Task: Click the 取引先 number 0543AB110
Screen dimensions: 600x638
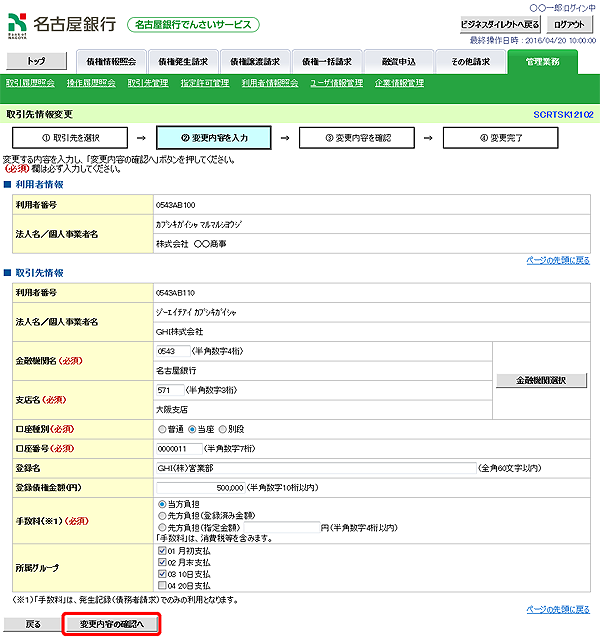Action: [x=176, y=293]
